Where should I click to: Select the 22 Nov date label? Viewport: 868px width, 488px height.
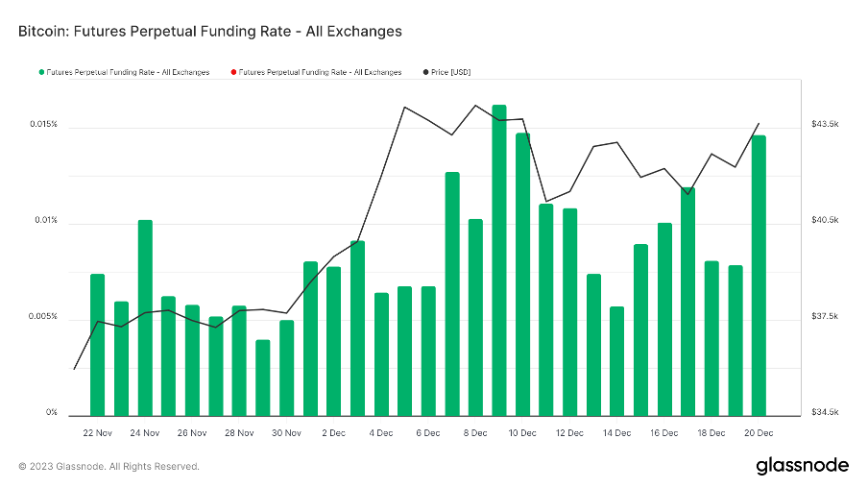(98, 433)
